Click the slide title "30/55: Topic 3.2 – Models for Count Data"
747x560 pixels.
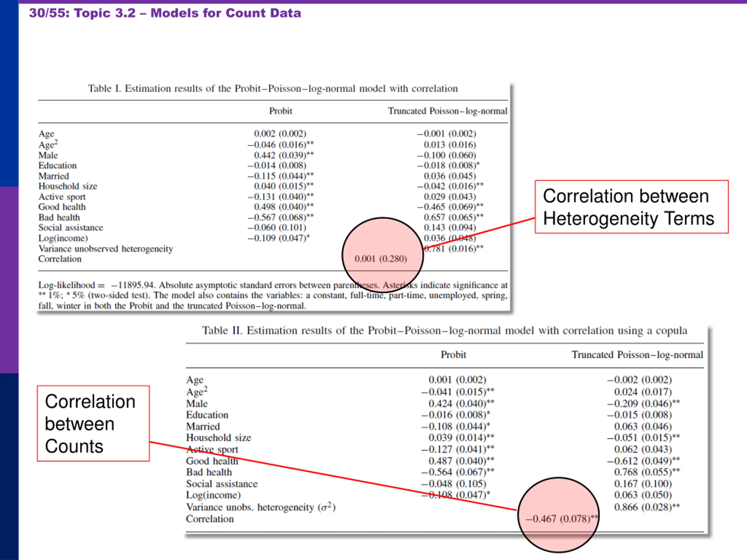coord(165,13)
